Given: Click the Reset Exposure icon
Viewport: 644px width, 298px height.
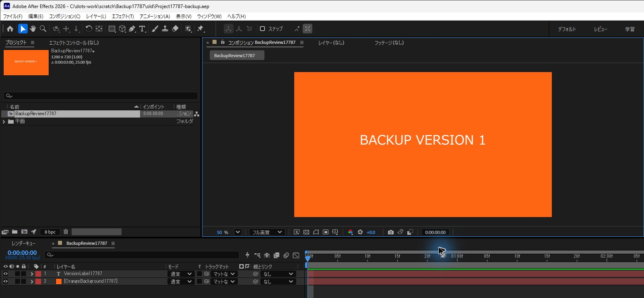Looking at the screenshot, I should click(x=360, y=232).
